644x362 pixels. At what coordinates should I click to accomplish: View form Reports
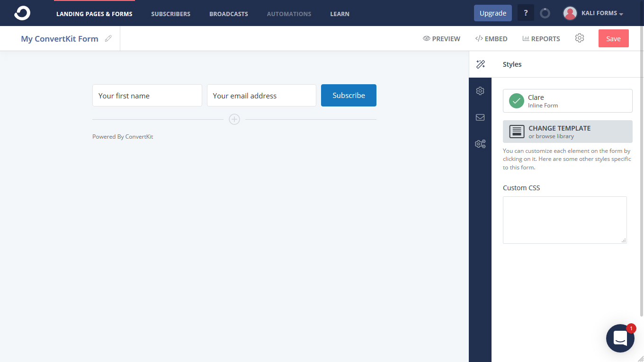coord(541,39)
